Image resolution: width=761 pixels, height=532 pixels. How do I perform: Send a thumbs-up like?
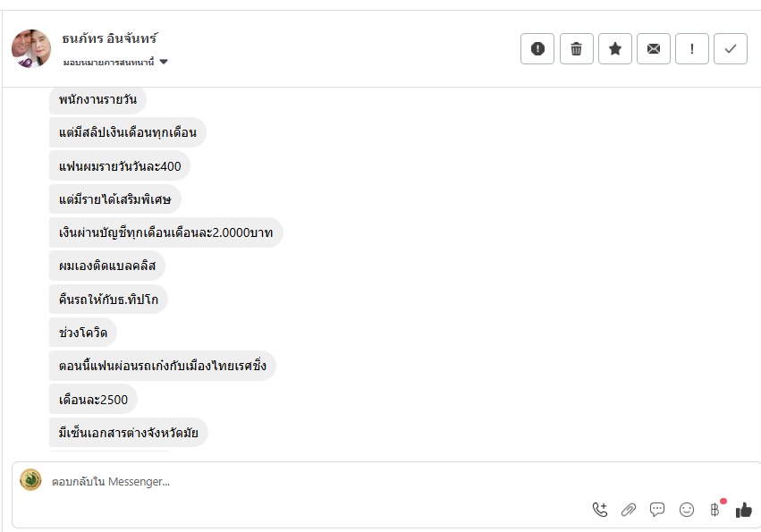point(744,510)
